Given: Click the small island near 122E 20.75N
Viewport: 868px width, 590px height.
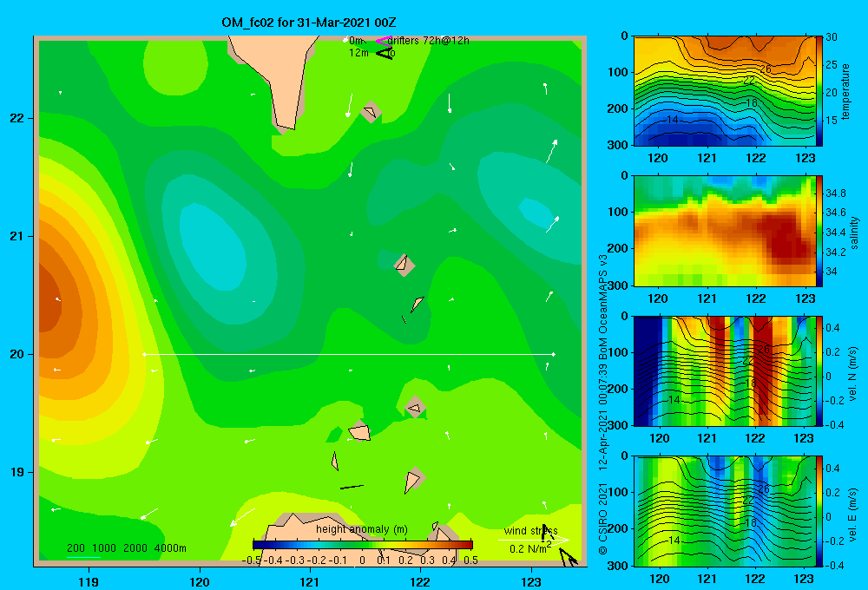Looking at the screenshot, I should click(x=404, y=265).
